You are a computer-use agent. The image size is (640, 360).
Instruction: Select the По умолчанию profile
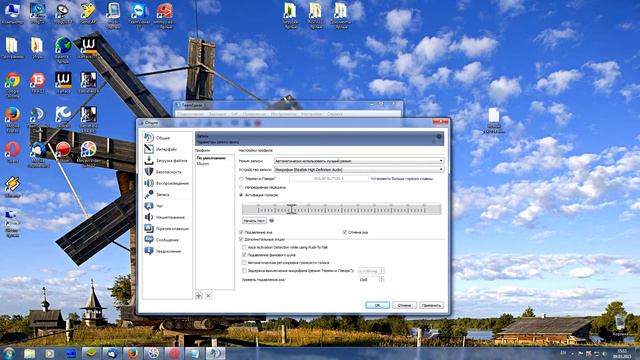[211, 158]
